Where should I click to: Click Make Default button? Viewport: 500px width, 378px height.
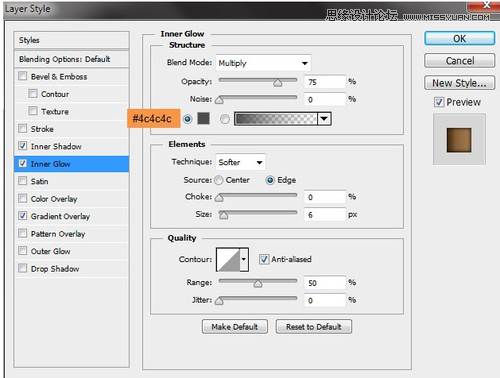pyautogui.click(x=235, y=327)
